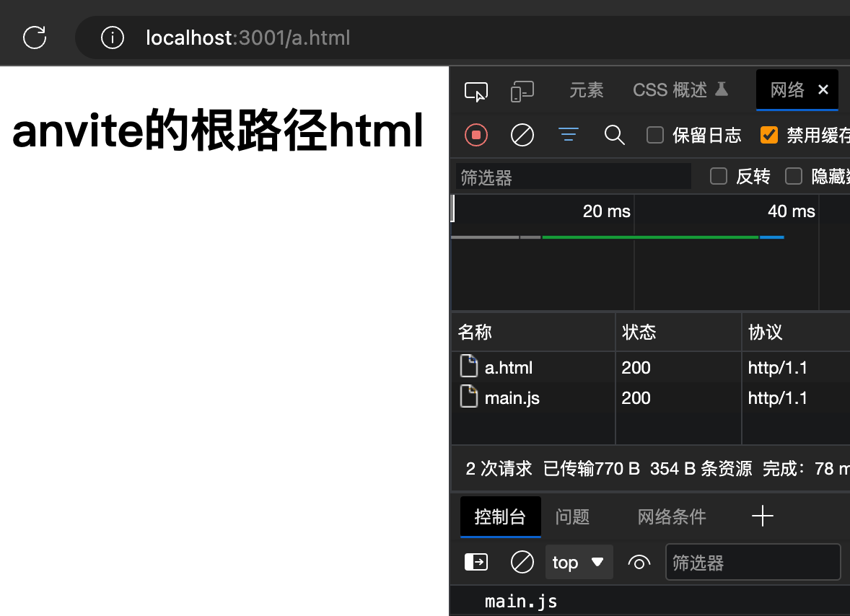Click status 200 for main.js
The height and width of the screenshot is (616, 850).
click(x=636, y=398)
